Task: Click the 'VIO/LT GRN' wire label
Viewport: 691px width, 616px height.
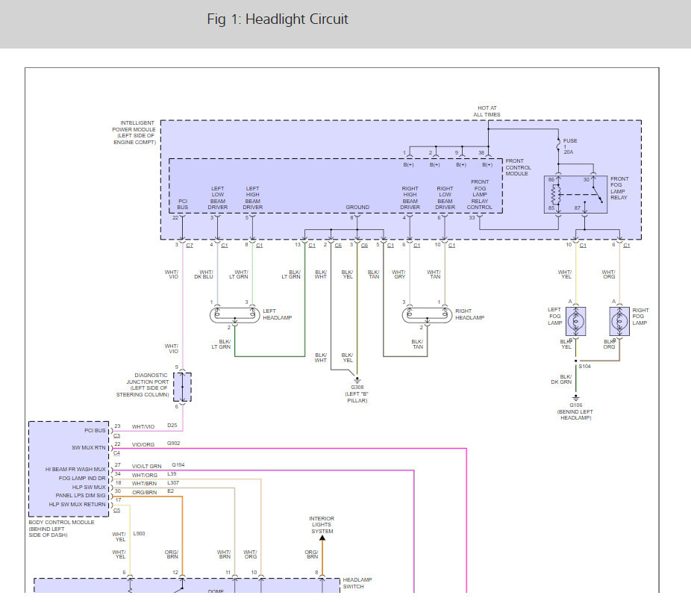Action: [x=147, y=466]
